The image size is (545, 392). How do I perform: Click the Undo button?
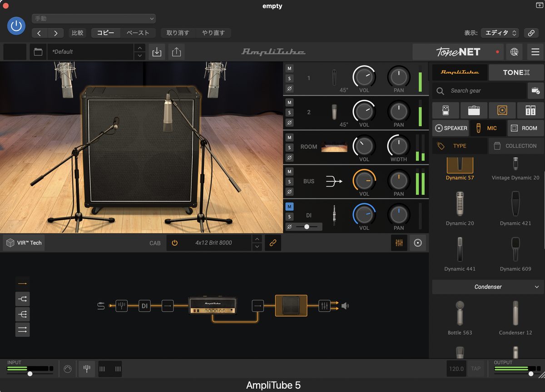pos(178,33)
